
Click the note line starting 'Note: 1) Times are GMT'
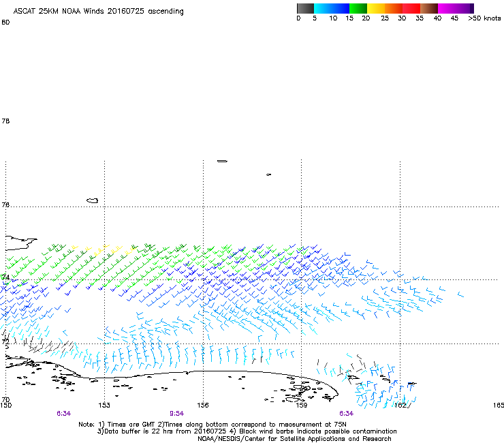click(x=212, y=425)
